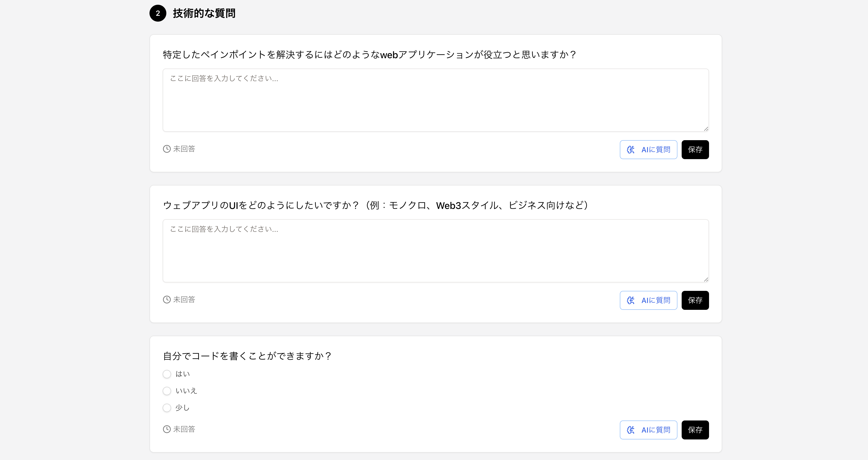Click the step 2 circle badge
Image resolution: width=868 pixels, height=460 pixels.
[158, 13]
